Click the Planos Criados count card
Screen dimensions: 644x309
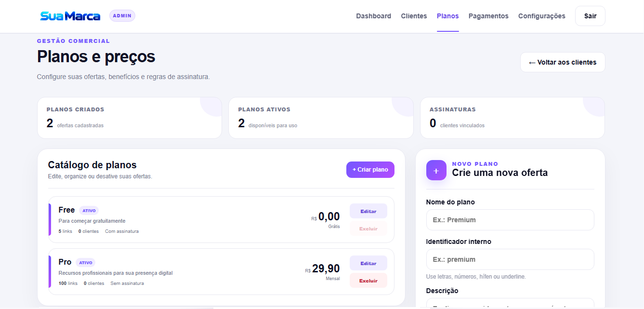(130, 118)
